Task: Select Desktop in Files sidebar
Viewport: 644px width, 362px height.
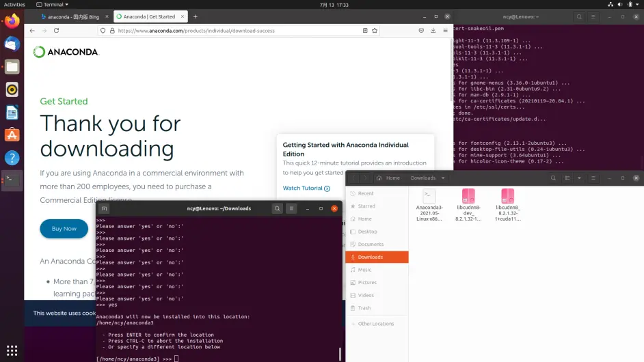Action: 377,232
